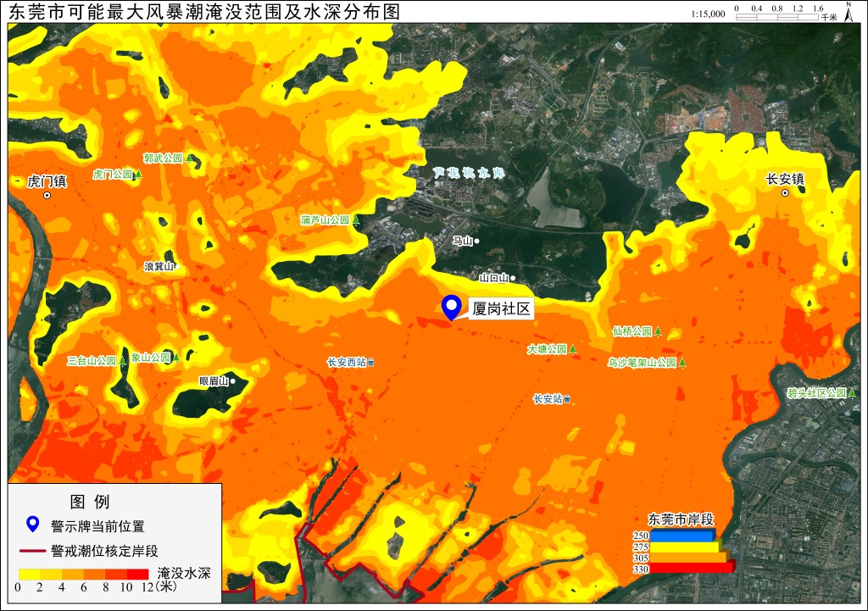
Task: Click the tree icon by 碧头社区公园
Action: (853, 393)
